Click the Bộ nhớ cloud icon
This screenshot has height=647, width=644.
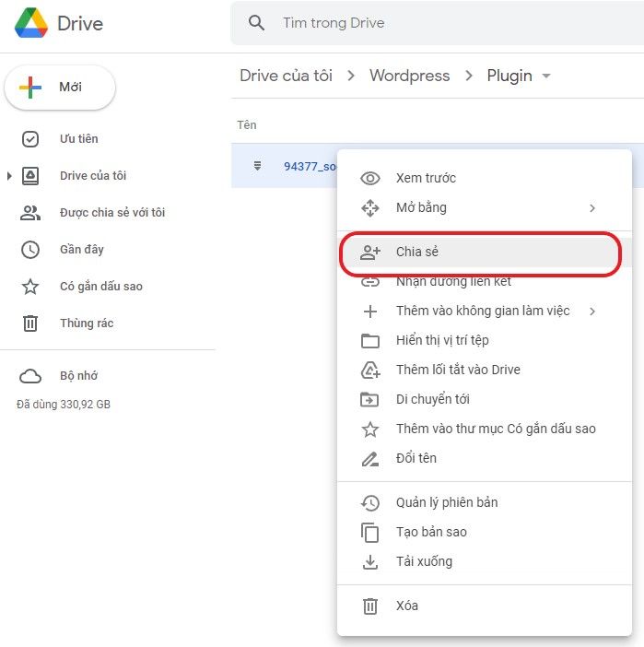click(30, 376)
